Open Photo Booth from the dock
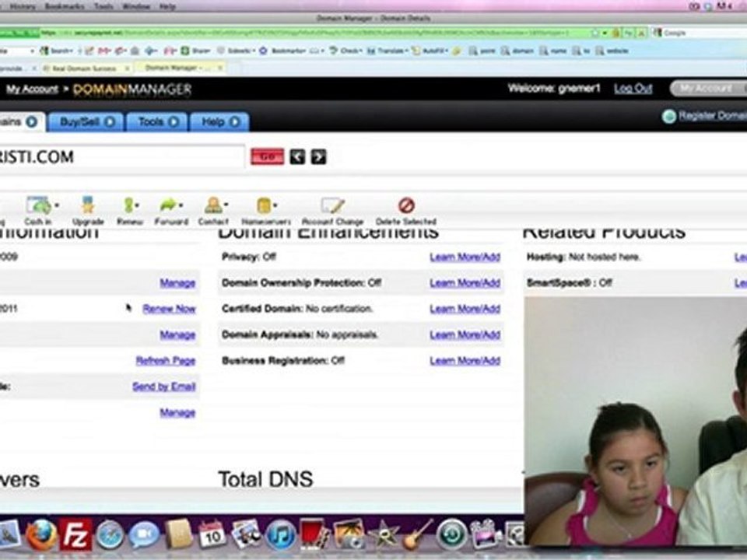 click(x=314, y=534)
